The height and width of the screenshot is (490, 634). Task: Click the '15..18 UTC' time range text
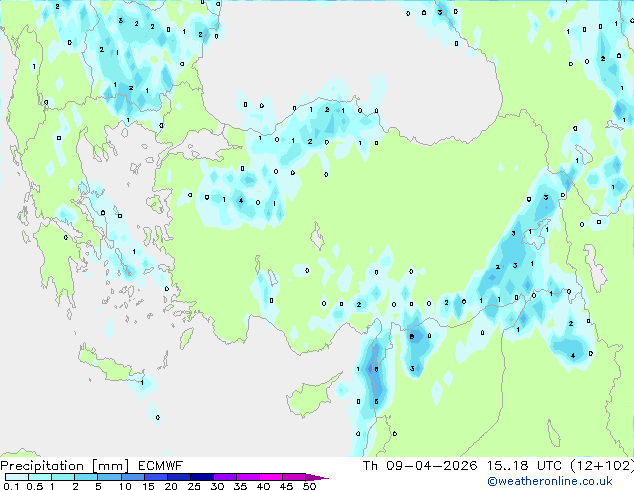[x=524, y=466]
